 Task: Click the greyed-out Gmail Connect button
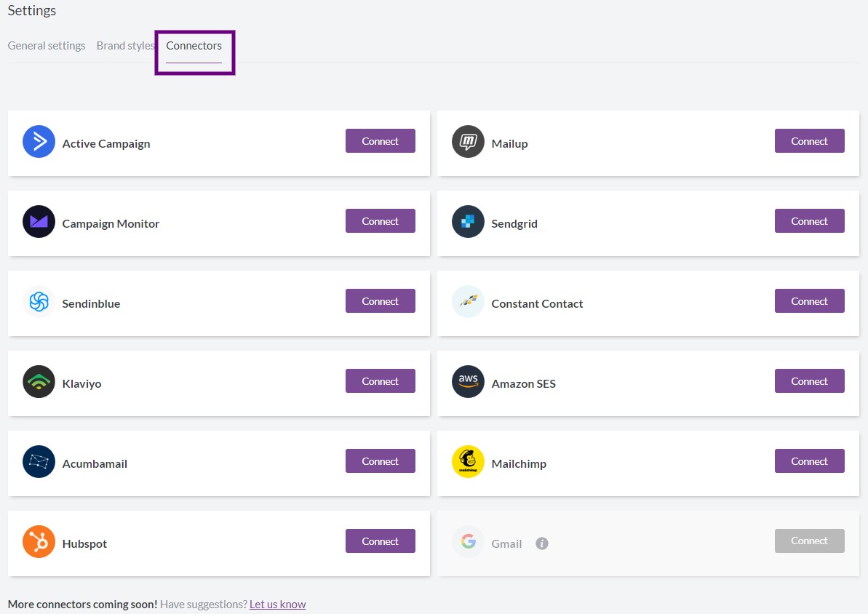coord(809,541)
